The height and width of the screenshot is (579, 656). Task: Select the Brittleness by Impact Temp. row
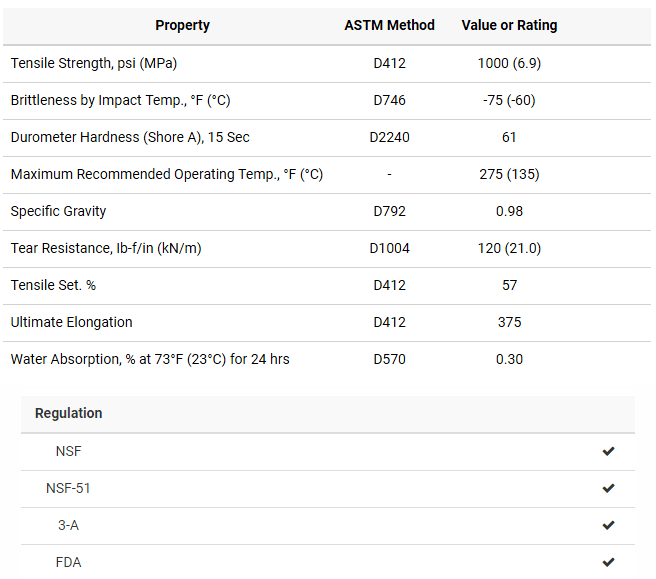click(120, 100)
